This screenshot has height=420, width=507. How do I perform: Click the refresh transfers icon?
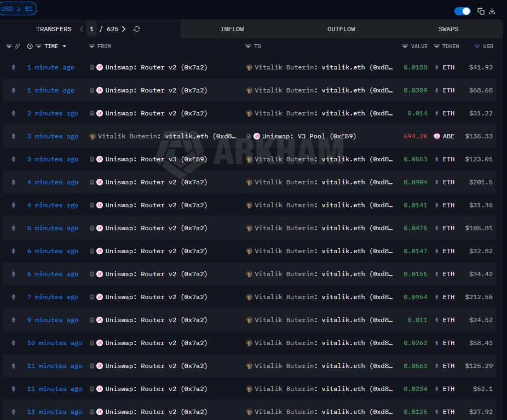coord(137,29)
